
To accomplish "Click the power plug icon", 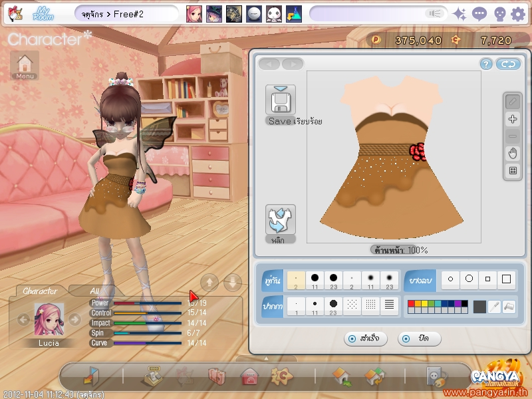I will pos(436,376).
